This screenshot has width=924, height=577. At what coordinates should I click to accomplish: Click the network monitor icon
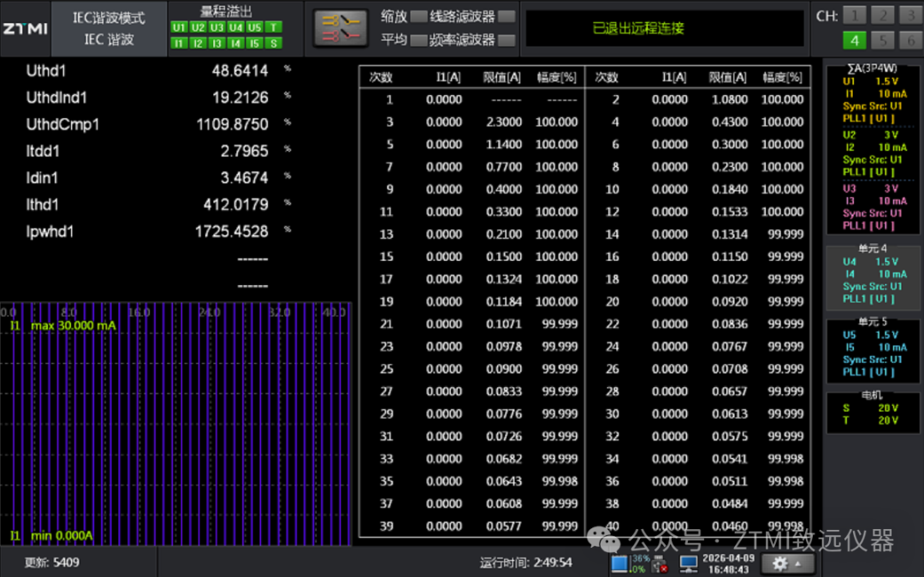(688, 563)
